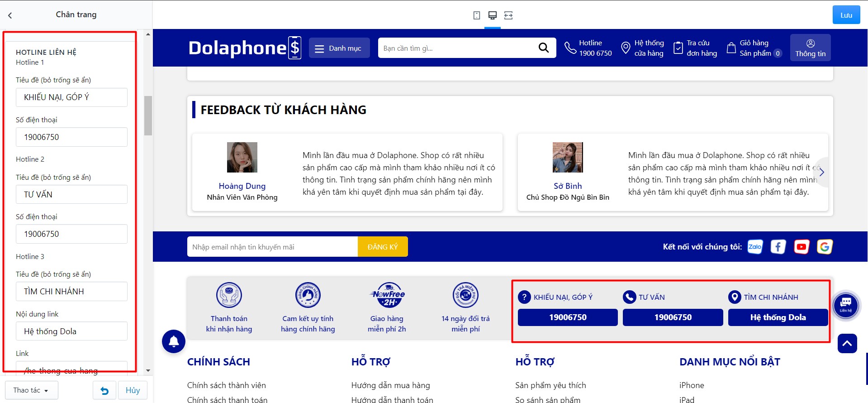Click the Facebook social icon
Screen dimensions: 868x403
click(778, 247)
